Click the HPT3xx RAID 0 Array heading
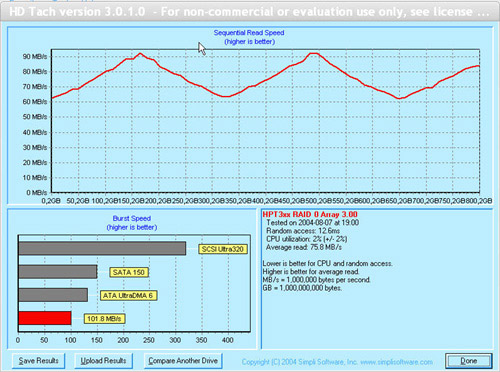Viewport: 500px width, 372px height. (x=310, y=214)
